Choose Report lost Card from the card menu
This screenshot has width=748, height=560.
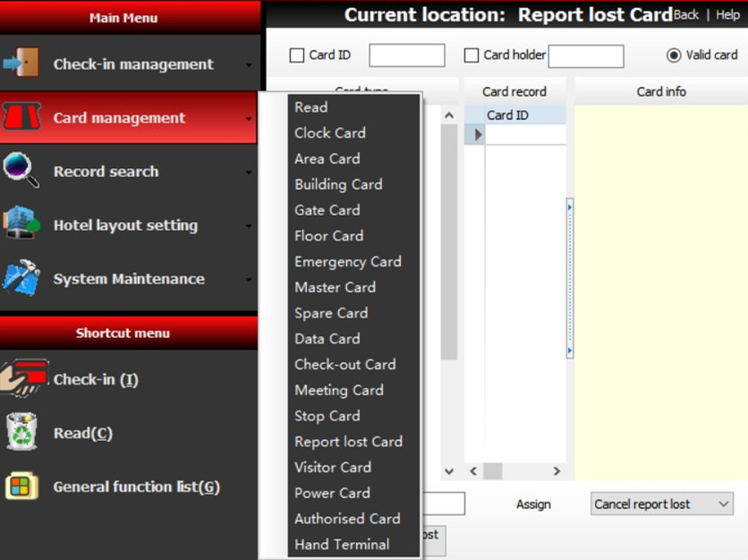point(348,441)
